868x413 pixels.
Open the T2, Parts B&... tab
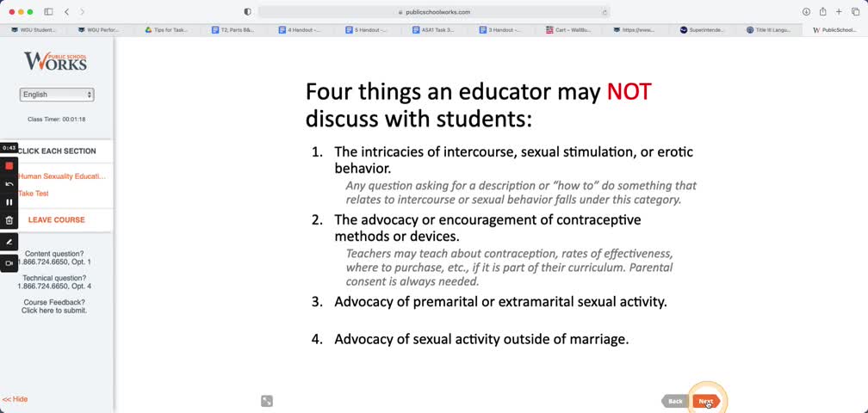tap(234, 30)
